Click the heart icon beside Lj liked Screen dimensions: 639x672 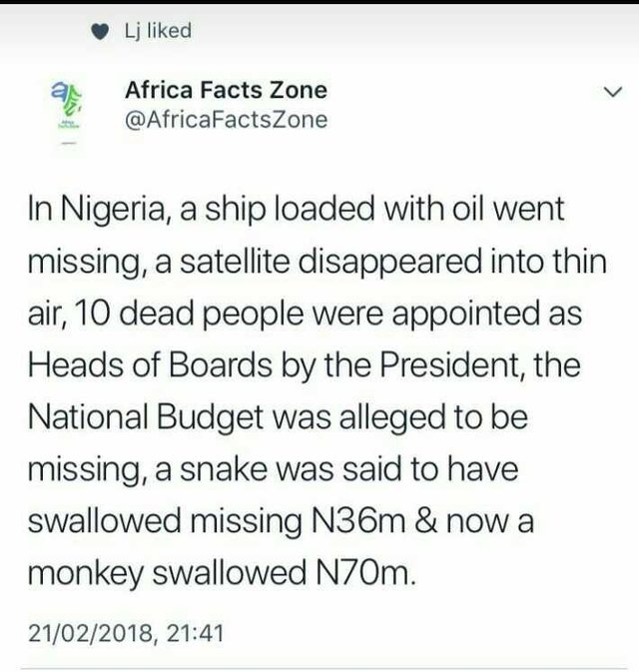(98, 32)
